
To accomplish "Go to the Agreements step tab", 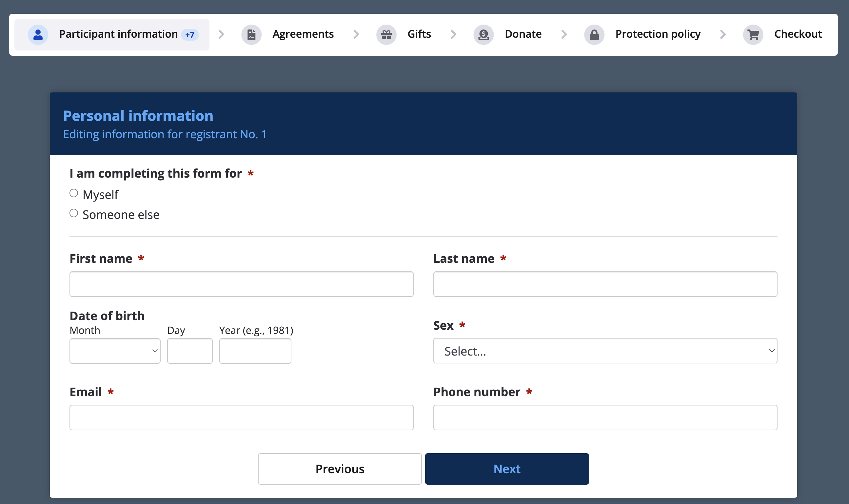I will pyautogui.click(x=303, y=34).
